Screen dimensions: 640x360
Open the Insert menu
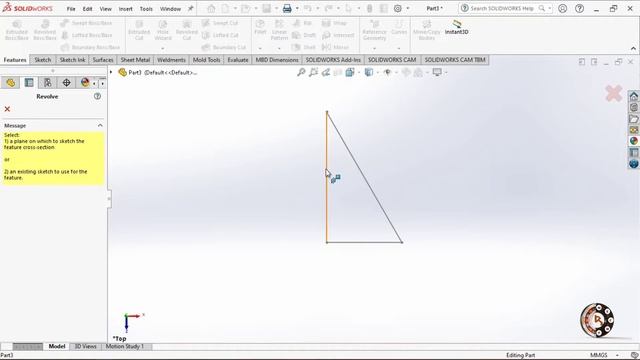coord(125,9)
